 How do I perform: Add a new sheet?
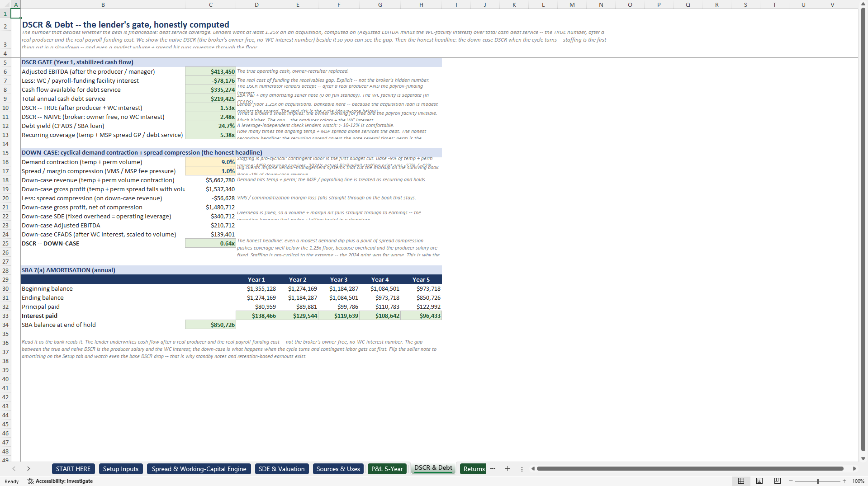pyautogui.click(x=507, y=469)
